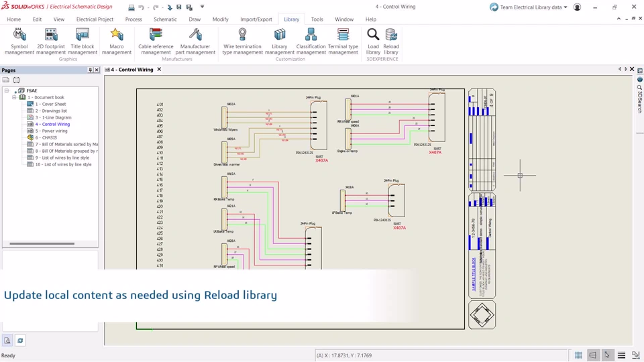The image size is (644, 362).
Task: Click the Reload library button
Action: [391, 41]
